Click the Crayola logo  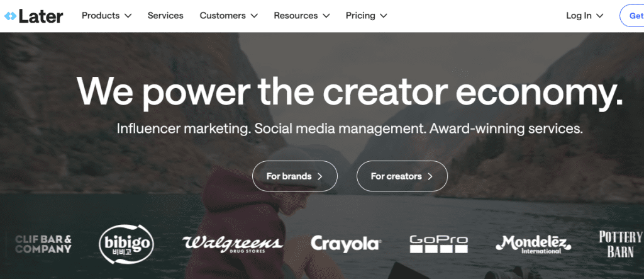point(347,244)
